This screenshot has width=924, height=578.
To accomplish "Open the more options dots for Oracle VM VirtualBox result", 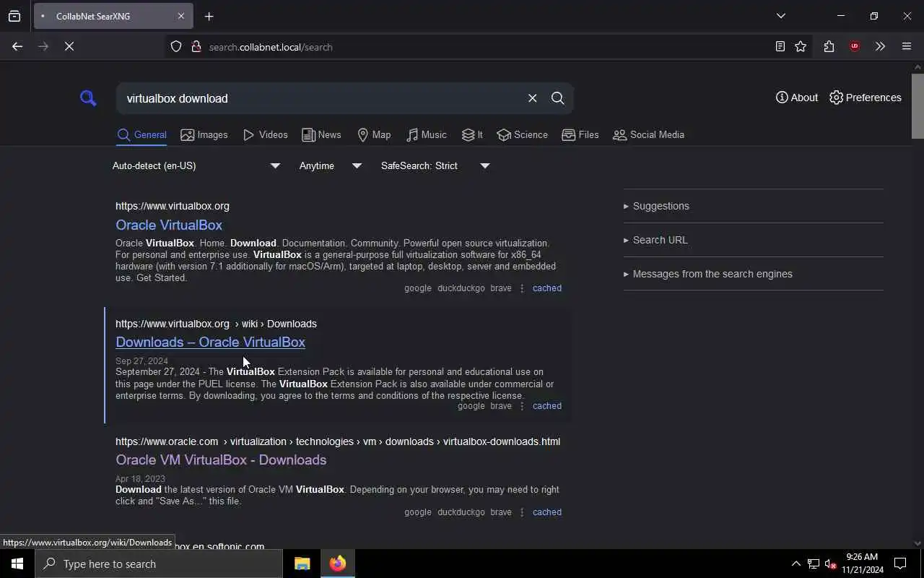I will pos(522,512).
